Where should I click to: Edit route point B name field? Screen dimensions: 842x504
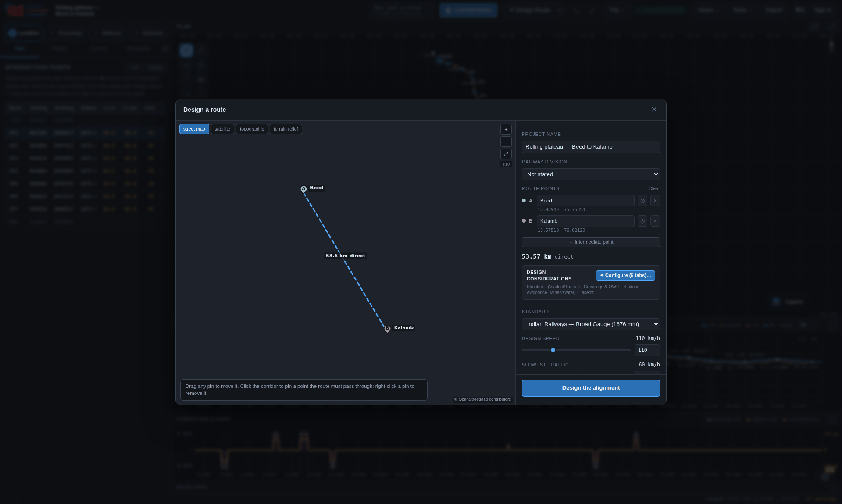[585, 221]
